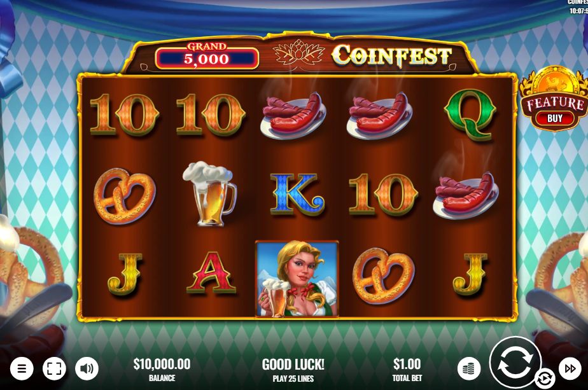Select the Grand 5,000 jackpot display
This screenshot has width=588, height=390.
207,56
